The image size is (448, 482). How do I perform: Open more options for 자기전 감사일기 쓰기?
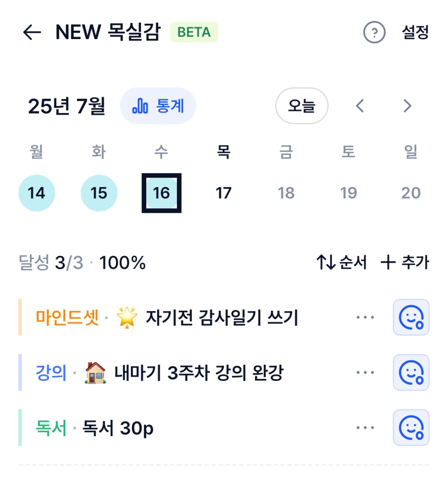click(365, 317)
